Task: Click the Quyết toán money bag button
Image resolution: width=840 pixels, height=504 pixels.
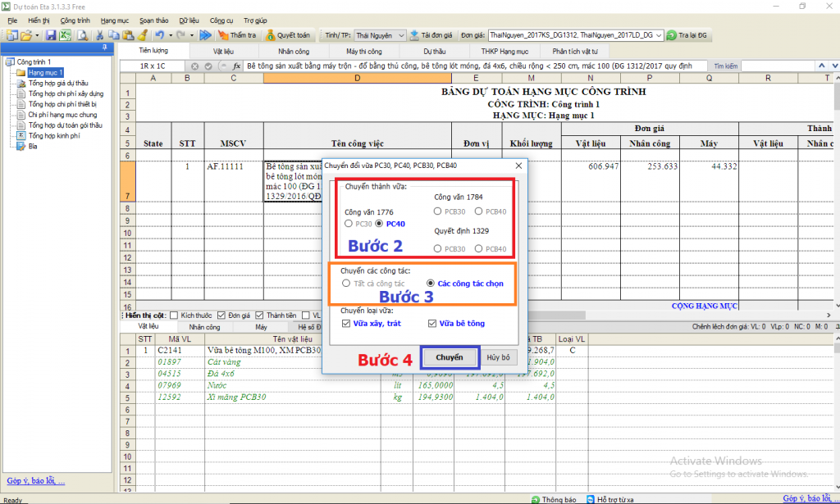Action: tap(287, 35)
